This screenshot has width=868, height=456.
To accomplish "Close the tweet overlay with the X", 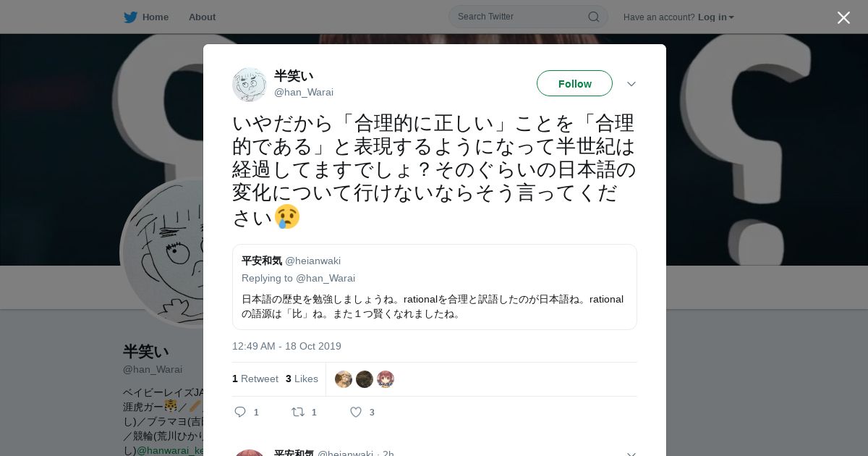I will click(843, 17).
